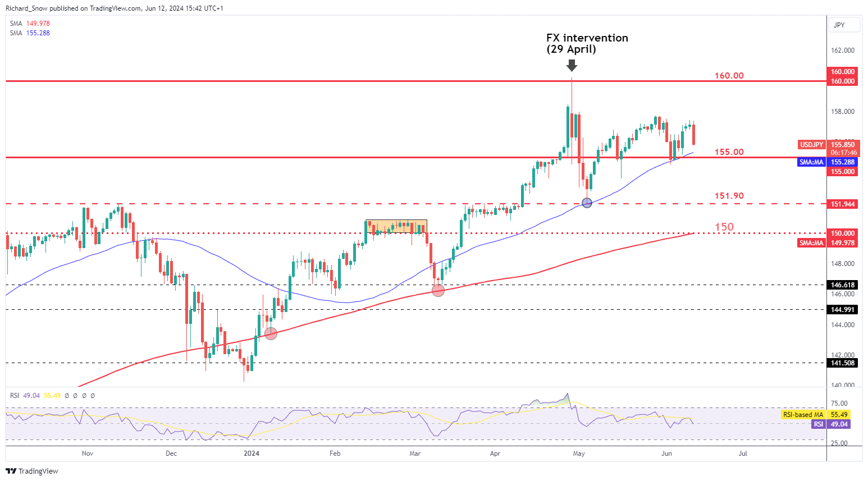Click the purple RSI 49.04 axis label

click(x=831, y=424)
